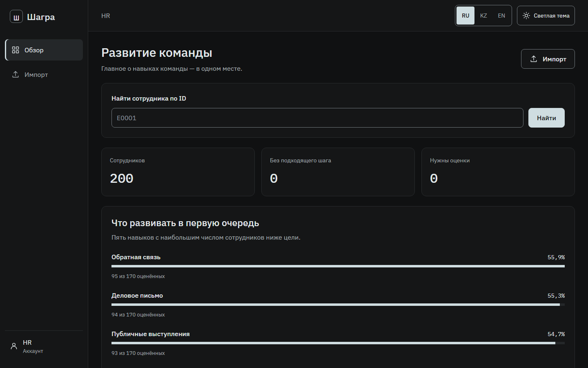
Task: Click the Без подходящего шага stat card
Action: pyautogui.click(x=338, y=172)
